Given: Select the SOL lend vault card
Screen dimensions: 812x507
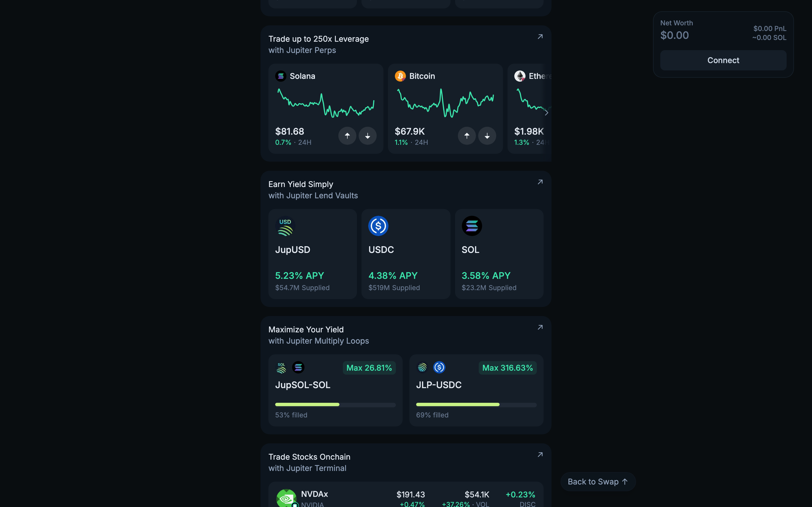Looking at the screenshot, I should (x=499, y=254).
